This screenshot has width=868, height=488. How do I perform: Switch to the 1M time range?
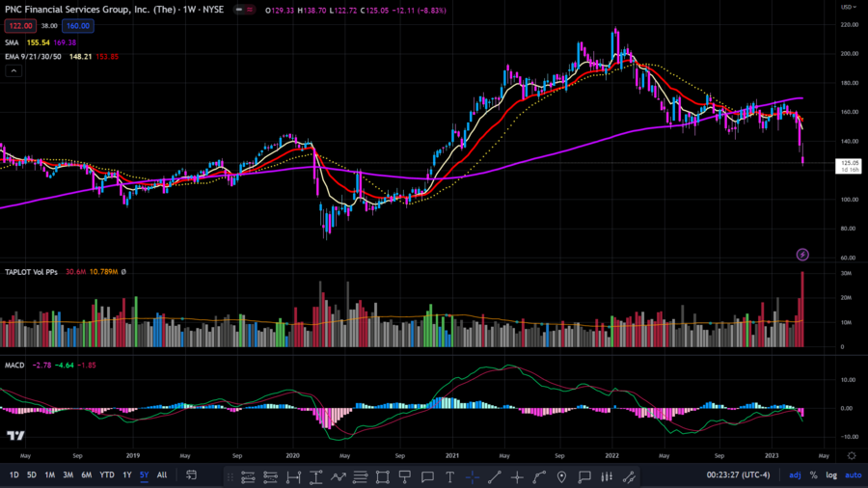tap(49, 474)
